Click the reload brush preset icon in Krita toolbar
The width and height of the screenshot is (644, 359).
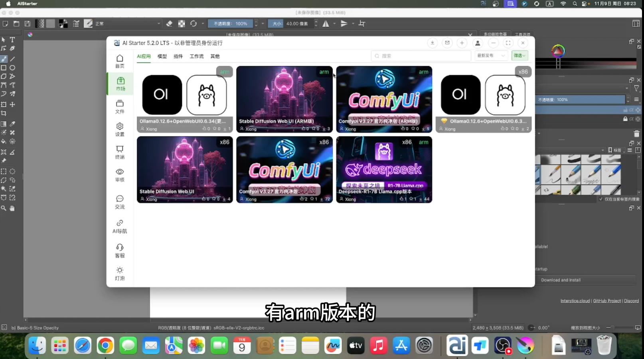coord(194,24)
